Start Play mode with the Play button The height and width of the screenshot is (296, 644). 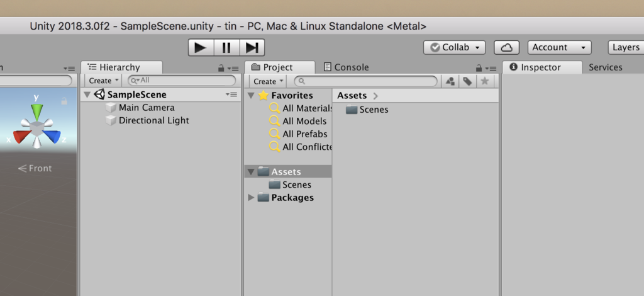201,48
